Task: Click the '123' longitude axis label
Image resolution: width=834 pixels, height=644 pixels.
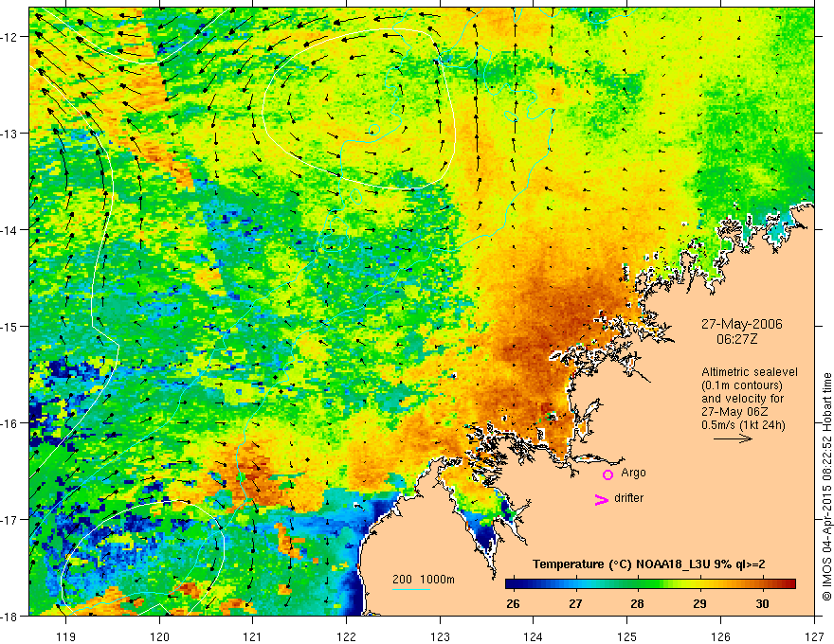Action: click(440, 636)
